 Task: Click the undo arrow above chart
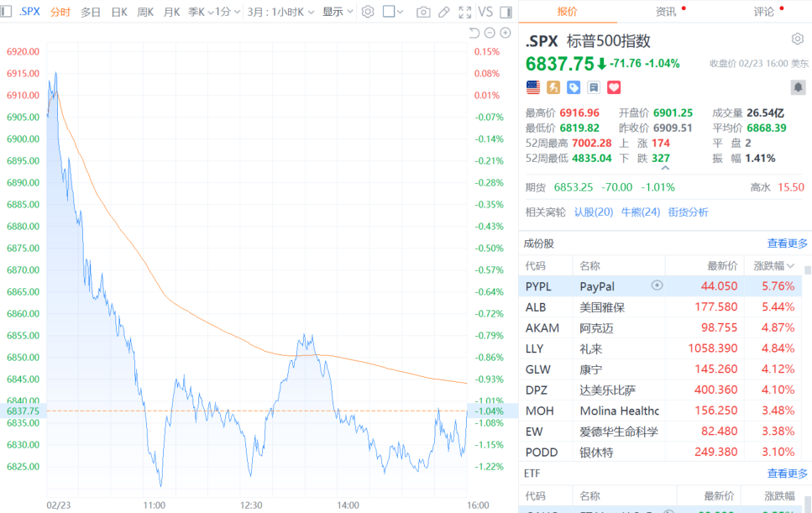coord(474,33)
